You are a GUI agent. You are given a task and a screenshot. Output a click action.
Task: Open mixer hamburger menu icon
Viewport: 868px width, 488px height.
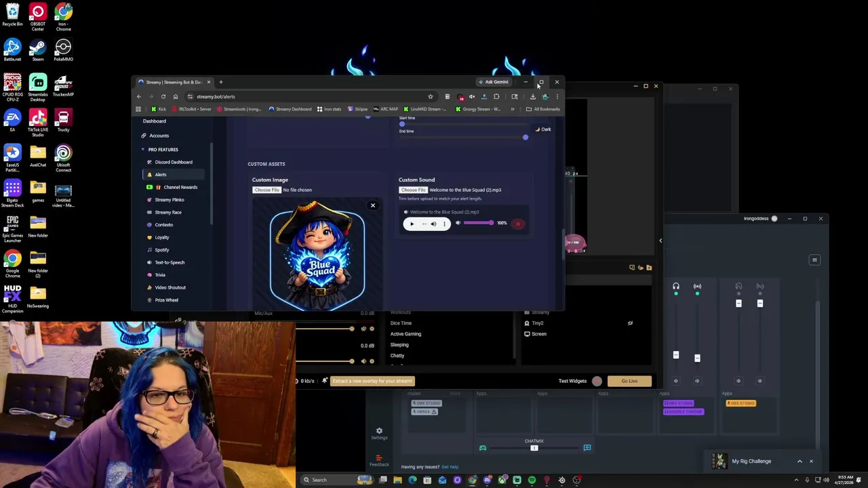[814, 260]
